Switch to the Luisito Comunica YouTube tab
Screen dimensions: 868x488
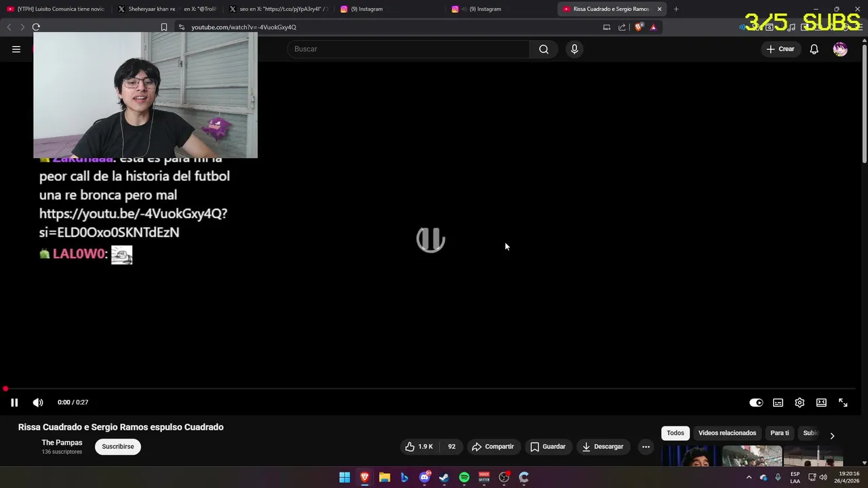[56, 9]
